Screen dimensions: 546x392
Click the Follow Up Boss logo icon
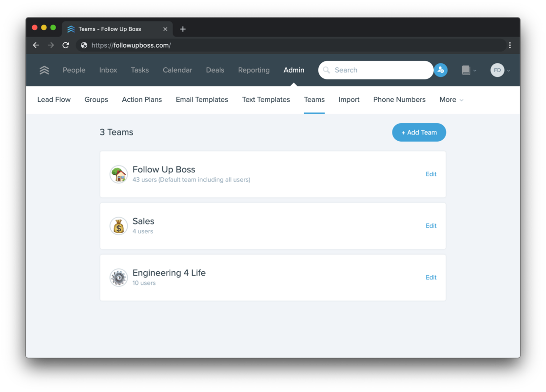[x=44, y=70]
